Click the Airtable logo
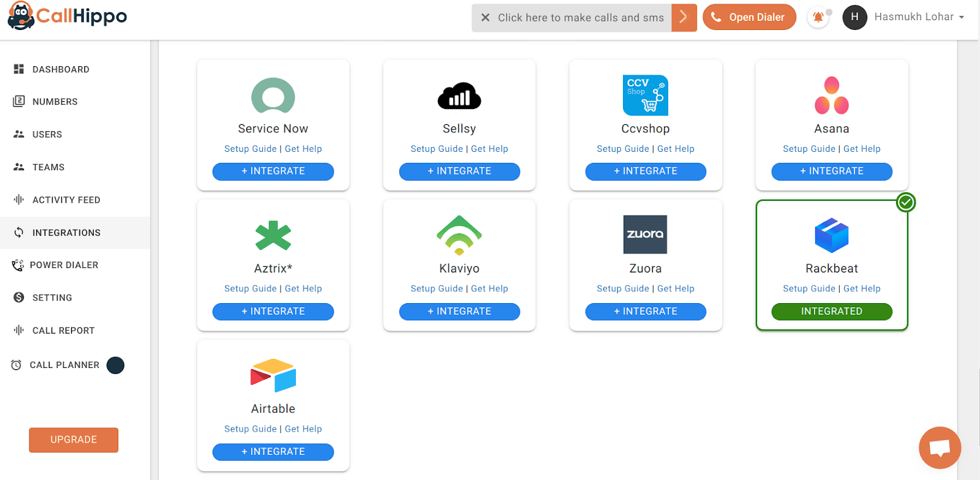 273,375
